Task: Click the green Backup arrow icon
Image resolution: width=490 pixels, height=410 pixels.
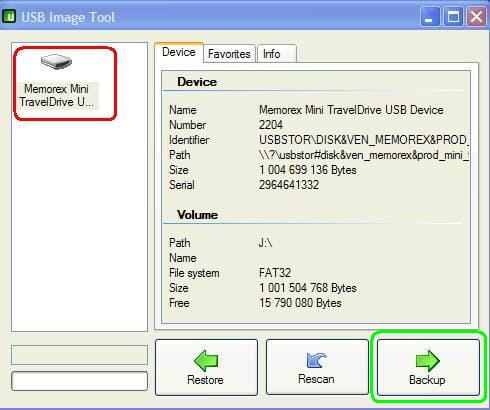Action: (428, 360)
